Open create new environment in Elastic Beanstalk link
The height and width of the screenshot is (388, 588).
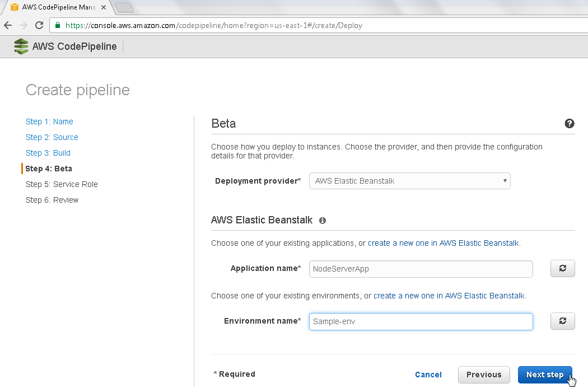point(450,296)
